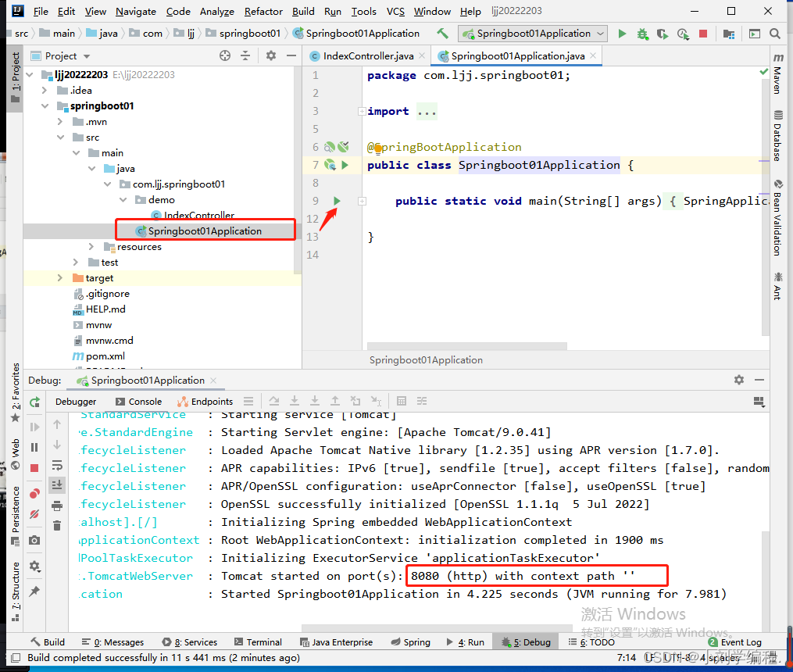Viewport: 793px width, 672px height.
Task: Open the VCS menu
Action: pyautogui.click(x=395, y=11)
